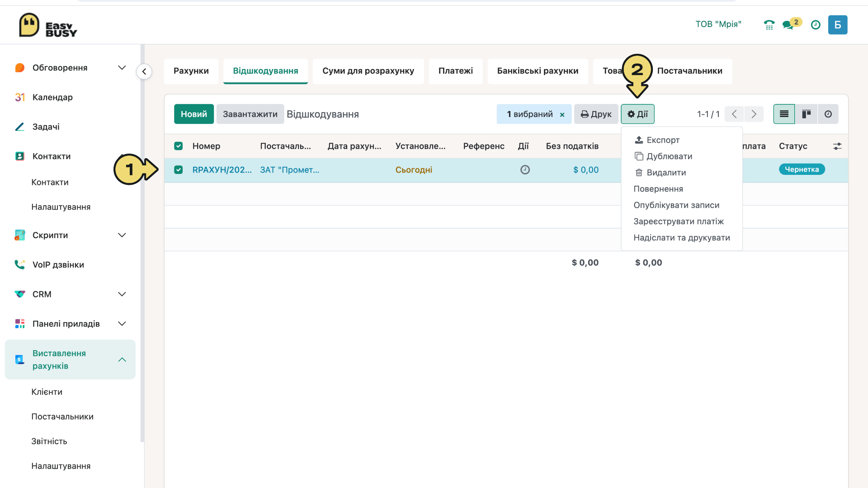Expand CRM section chevron
Viewport: 868px width, 488px height.
[x=122, y=294]
